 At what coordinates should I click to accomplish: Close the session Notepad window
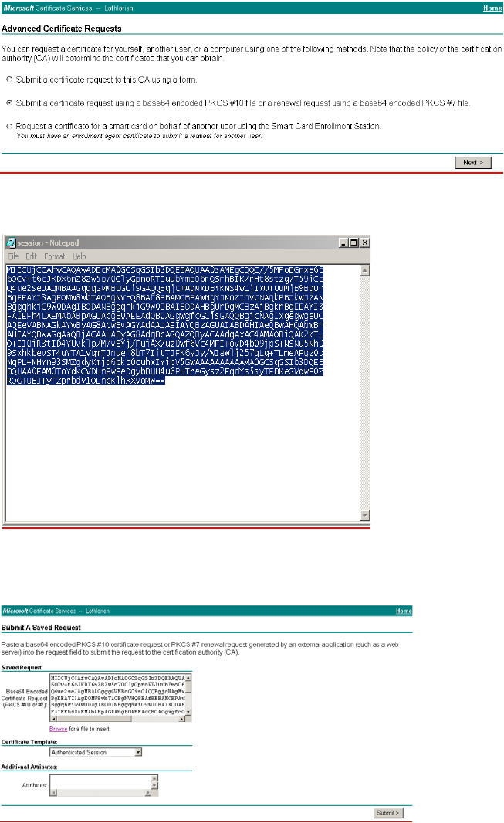point(364,242)
